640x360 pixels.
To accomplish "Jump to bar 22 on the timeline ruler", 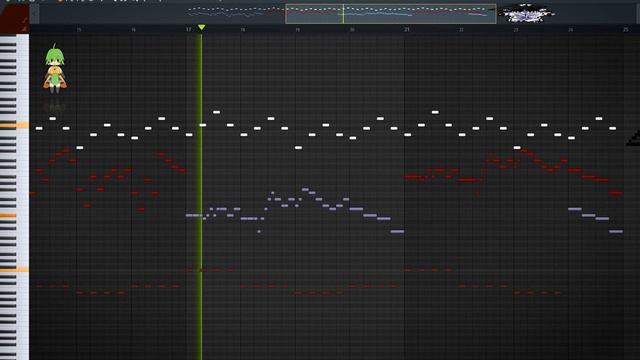I will click(461, 30).
